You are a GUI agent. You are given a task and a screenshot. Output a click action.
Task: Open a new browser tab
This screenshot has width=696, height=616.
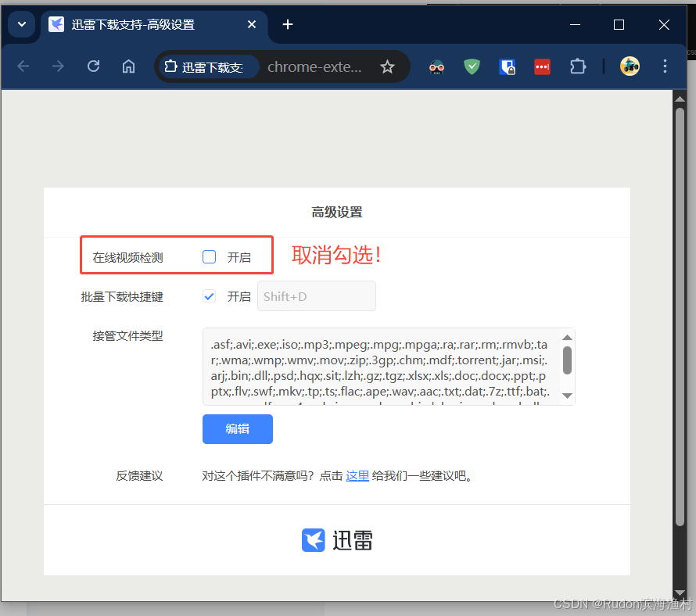(x=288, y=24)
